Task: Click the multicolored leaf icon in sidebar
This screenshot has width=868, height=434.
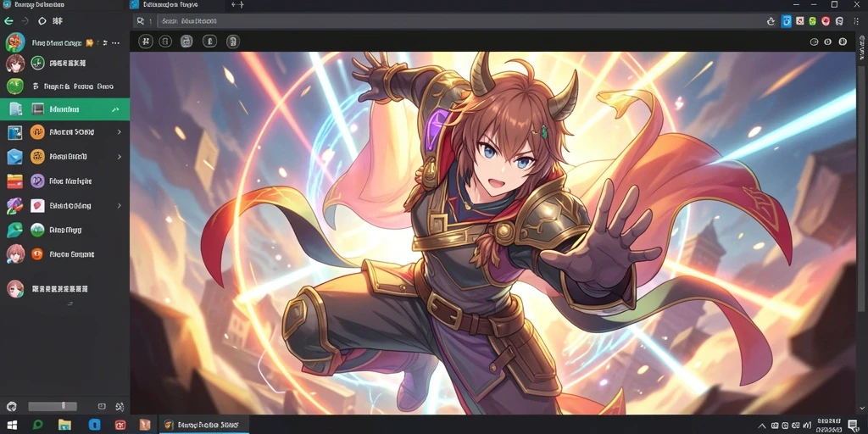Action: 14,205
